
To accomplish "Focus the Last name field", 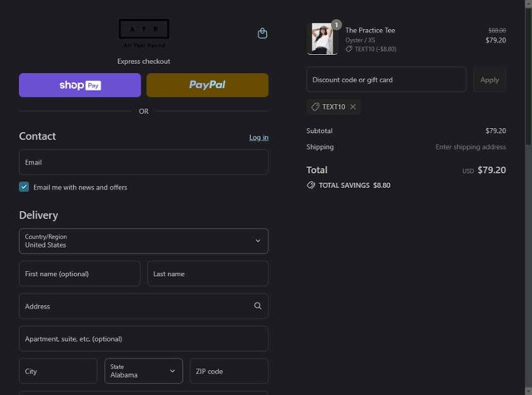I will [x=208, y=274].
